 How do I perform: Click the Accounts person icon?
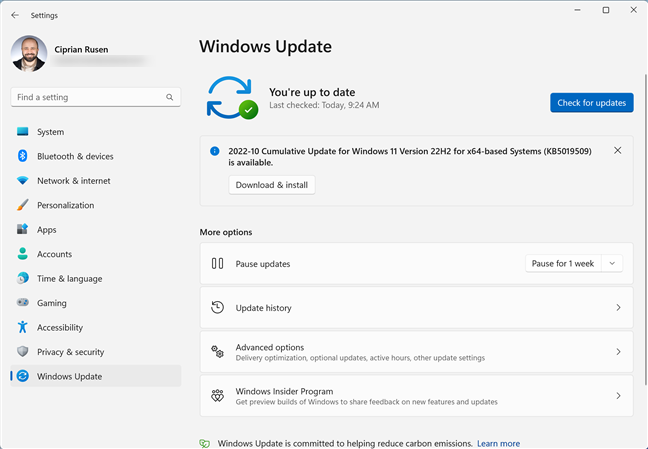point(23,254)
